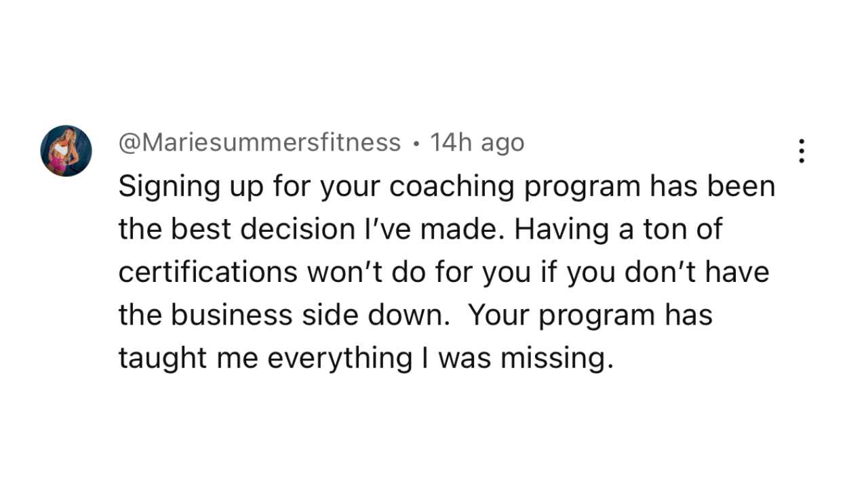Click the "14h ago" timestamp
The image size is (868, 488).
pos(477,143)
